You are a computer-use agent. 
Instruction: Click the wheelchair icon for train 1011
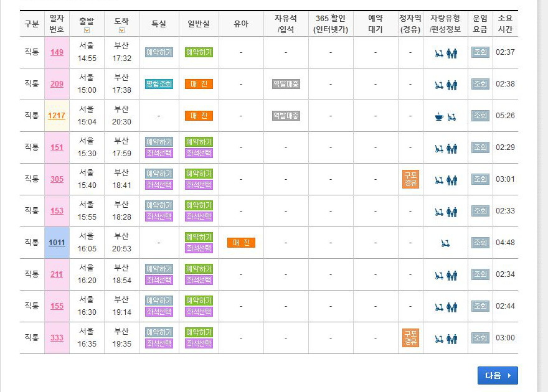[x=445, y=243]
